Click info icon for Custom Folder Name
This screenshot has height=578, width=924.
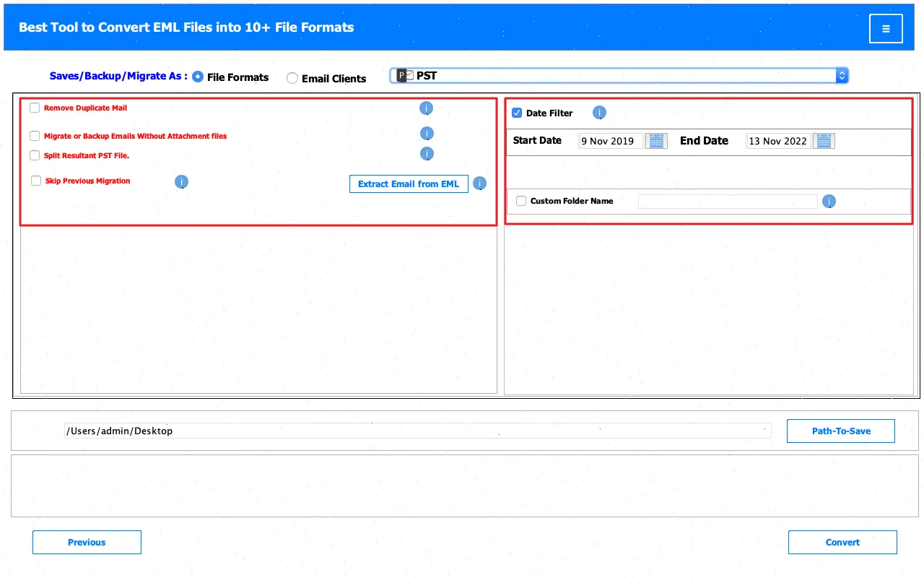[829, 201]
